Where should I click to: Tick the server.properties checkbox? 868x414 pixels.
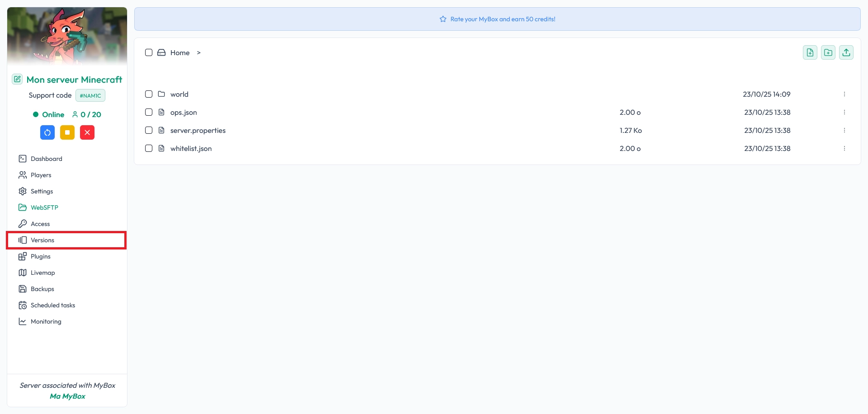pos(149,130)
